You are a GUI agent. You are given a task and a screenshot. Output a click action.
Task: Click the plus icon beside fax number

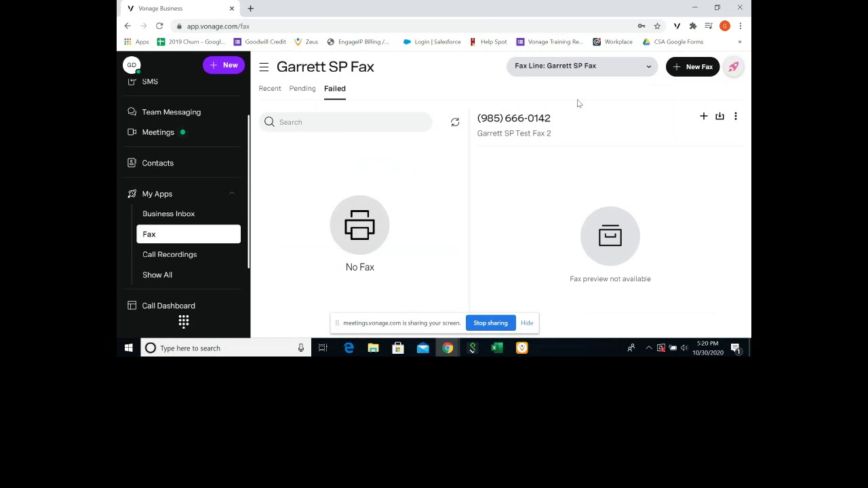pyautogui.click(x=703, y=117)
